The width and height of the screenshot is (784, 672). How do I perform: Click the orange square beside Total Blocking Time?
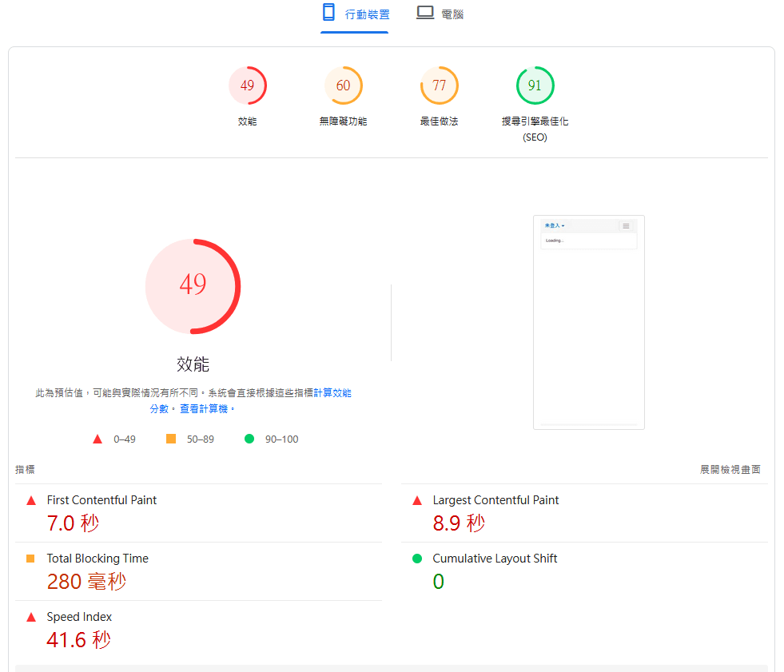point(31,559)
